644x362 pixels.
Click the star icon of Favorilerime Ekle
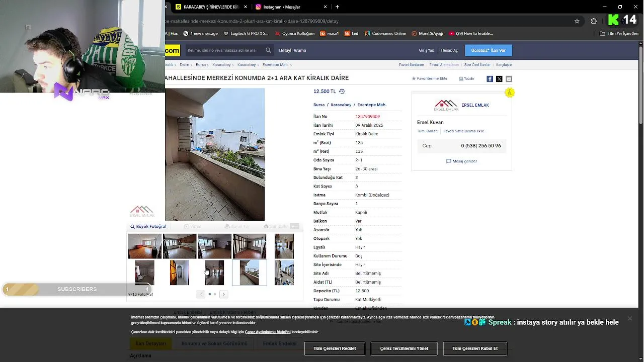click(414, 78)
